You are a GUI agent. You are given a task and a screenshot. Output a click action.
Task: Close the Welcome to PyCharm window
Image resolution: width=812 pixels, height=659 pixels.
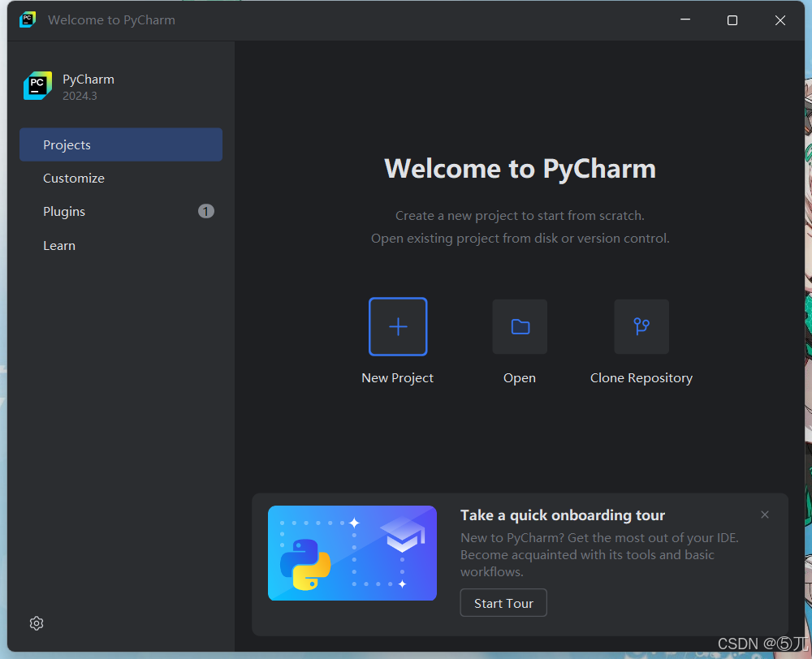click(x=780, y=19)
